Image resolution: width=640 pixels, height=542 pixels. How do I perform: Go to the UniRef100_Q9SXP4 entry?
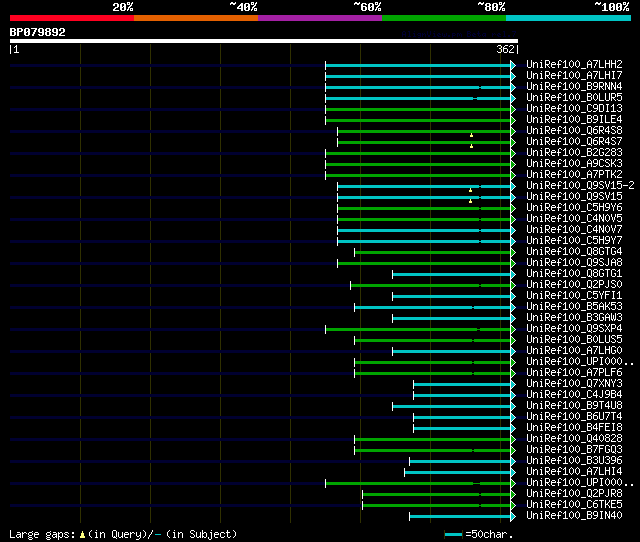[x=574, y=329]
